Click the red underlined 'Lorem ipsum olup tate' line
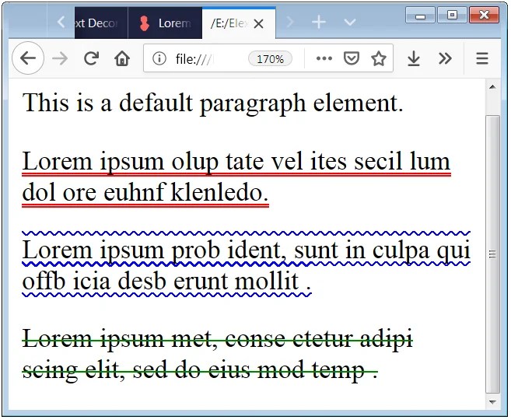 coord(236,162)
